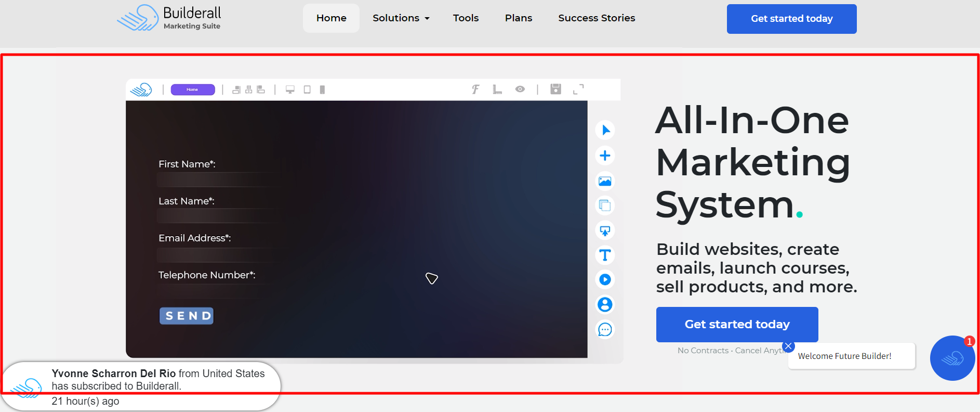Image resolution: width=980 pixels, height=412 pixels.
Task: Open the Home navigation item
Action: pyautogui.click(x=331, y=18)
